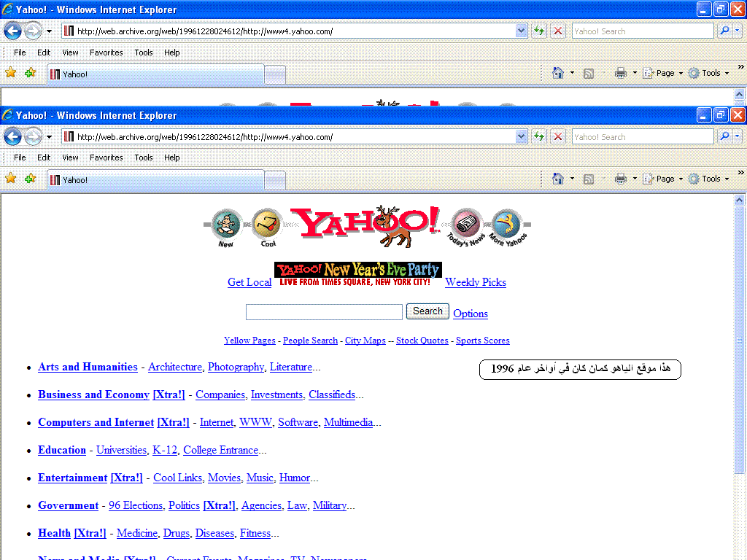
Task: Expand toolbar overflow chevron in background window
Action: pyautogui.click(x=741, y=67)
